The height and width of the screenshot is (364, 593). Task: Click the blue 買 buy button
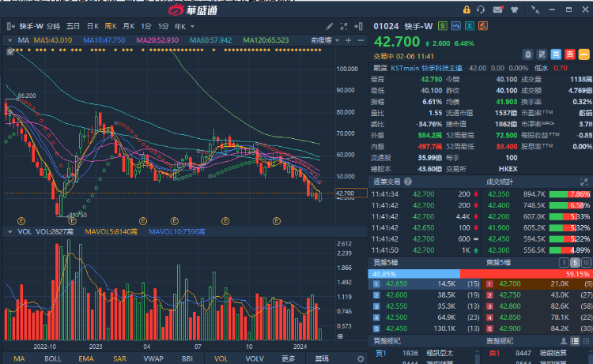[554, 54]
